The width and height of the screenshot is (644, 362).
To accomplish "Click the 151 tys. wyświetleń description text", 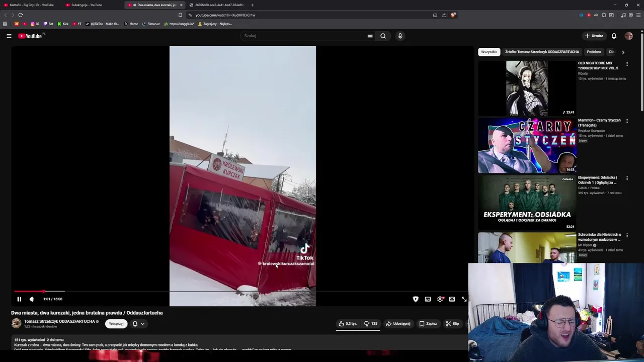I will [x=29, y=340].
